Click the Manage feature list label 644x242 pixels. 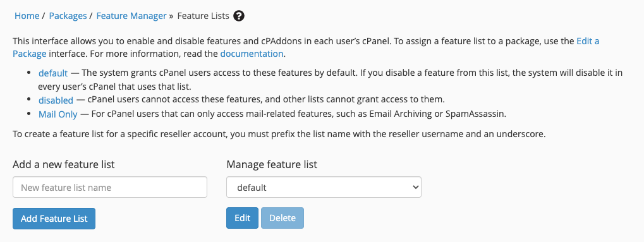272,165
